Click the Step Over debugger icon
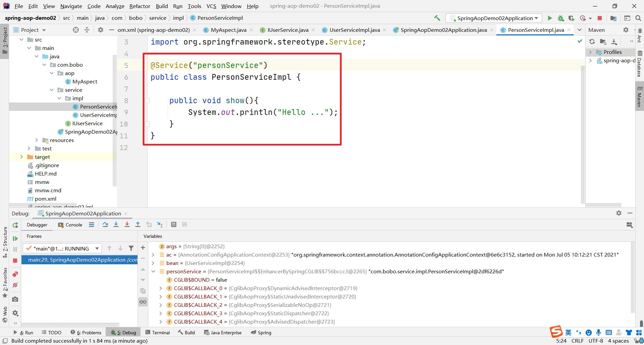This screenshot has width=644, height=345. (x=105, y=224)
